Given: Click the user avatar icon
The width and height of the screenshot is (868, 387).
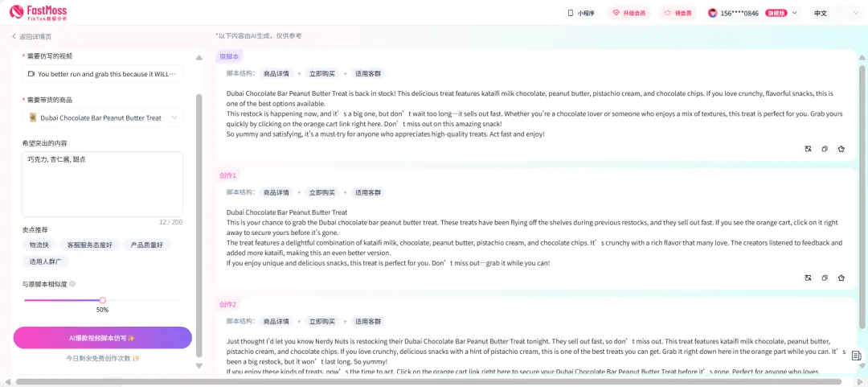Looking at the screenshot, I should pos(712,13).
